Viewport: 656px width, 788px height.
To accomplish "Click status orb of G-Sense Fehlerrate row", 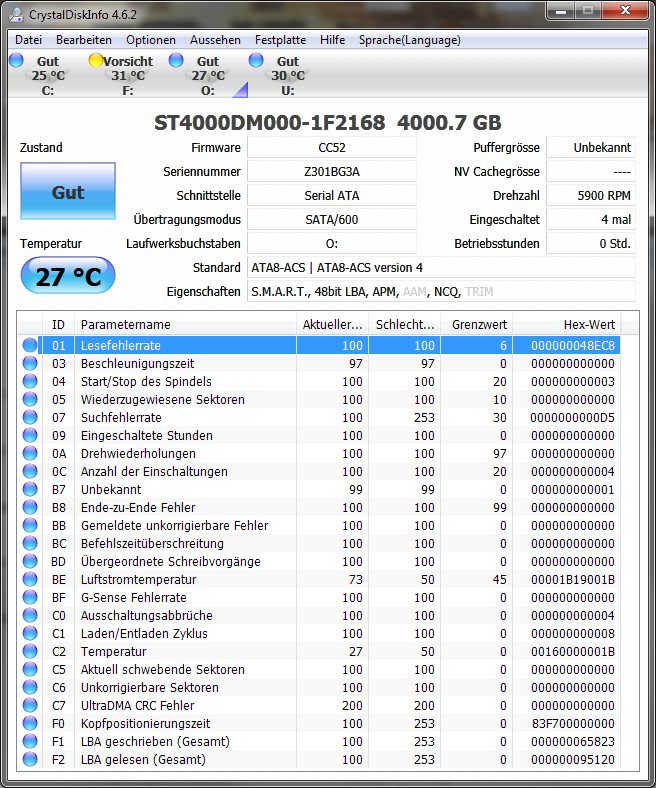I will point(30,598).
